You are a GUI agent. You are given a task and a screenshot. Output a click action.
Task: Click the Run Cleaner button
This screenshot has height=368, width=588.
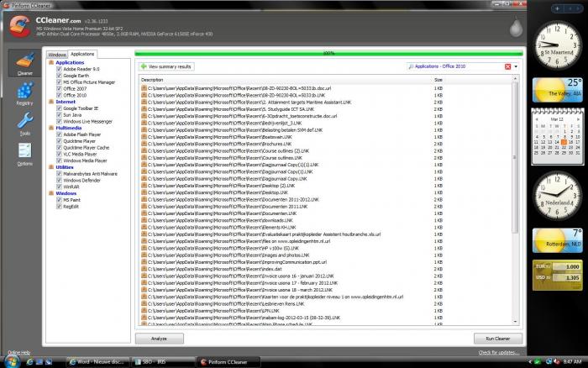(x=498, y=339)
